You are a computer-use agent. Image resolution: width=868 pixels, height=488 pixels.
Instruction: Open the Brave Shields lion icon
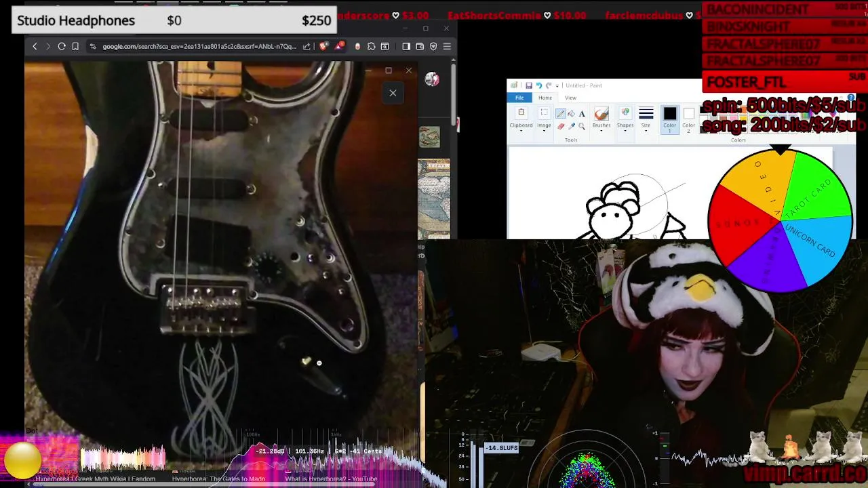pos(323,46)
